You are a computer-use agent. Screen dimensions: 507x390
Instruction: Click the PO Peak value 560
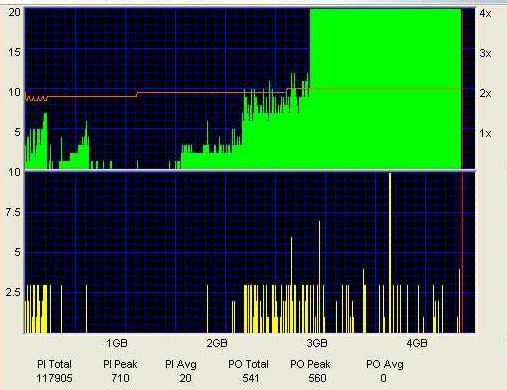click(317, 378)
